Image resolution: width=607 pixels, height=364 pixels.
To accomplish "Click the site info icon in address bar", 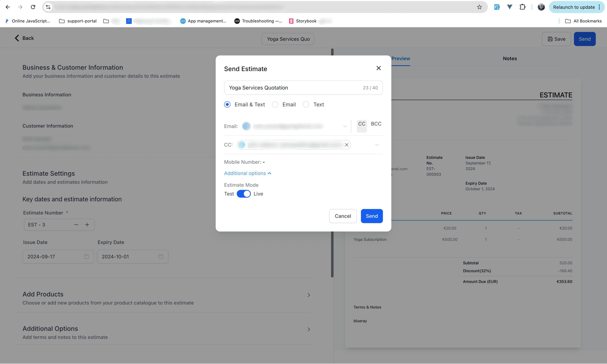I will point(48,7).
